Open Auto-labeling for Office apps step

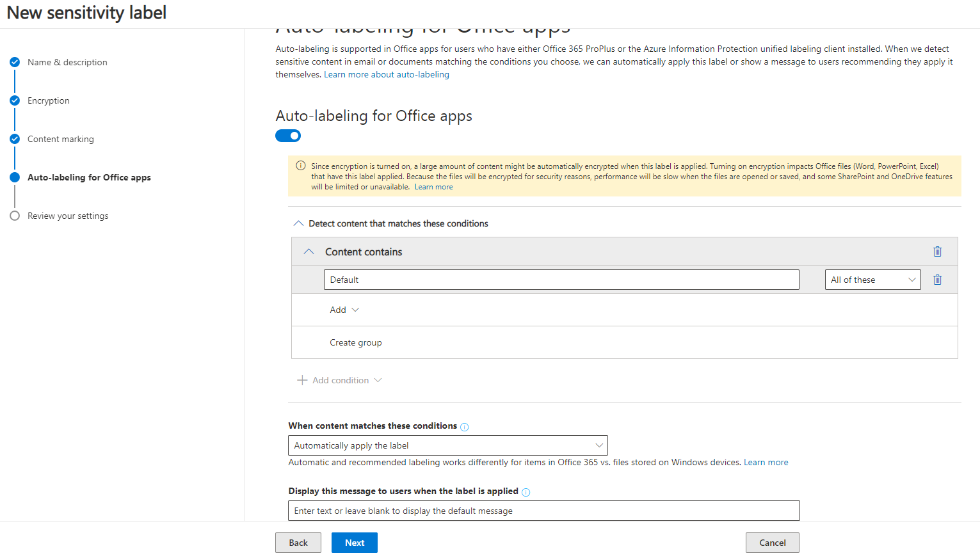[x=89, y=177]
